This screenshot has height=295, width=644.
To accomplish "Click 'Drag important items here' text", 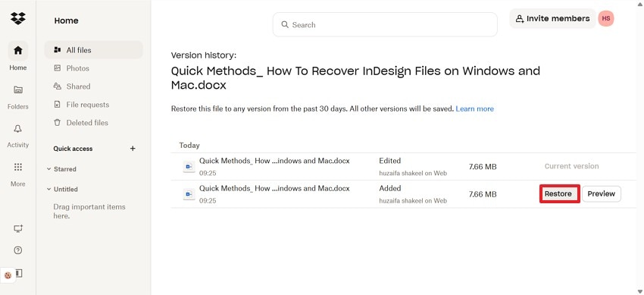I will coord(89,211).
